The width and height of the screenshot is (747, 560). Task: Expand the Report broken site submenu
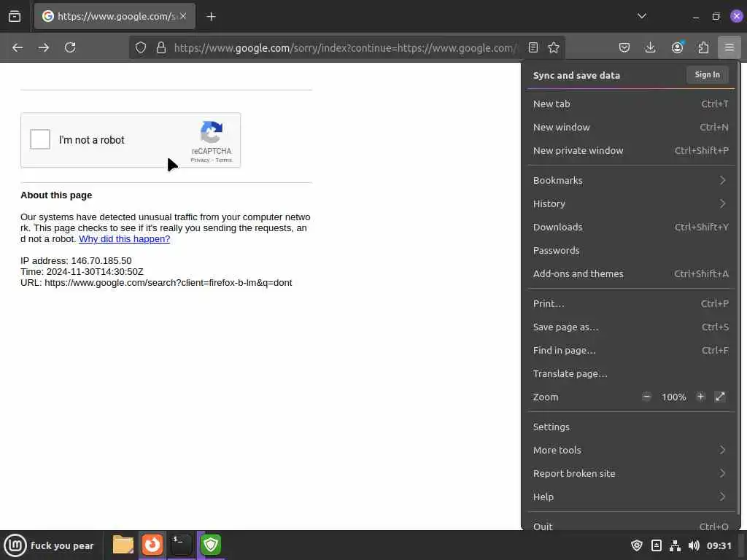click(x=631, y=474)
